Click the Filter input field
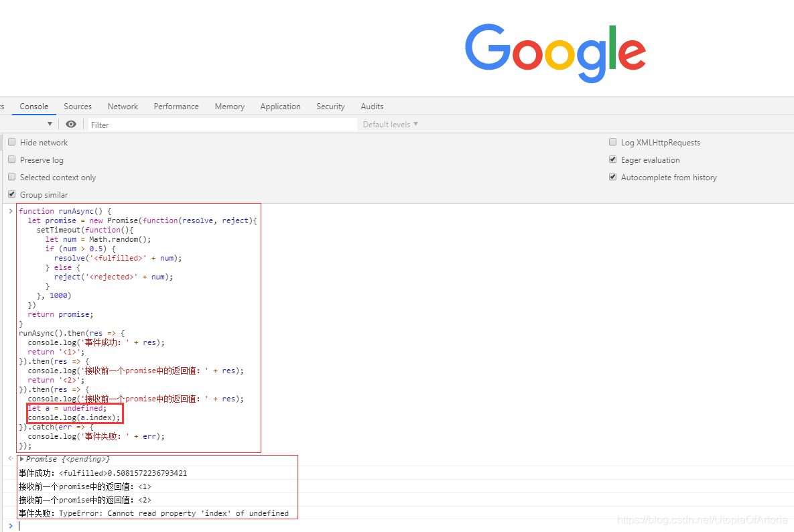The height and width of the screenshot is (532, 794). [x=223, y=125]
